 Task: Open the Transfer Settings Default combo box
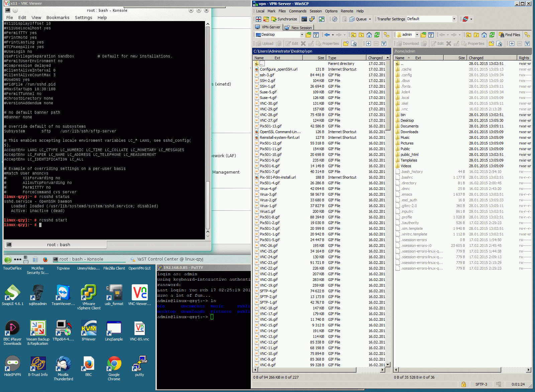point(431,19)
